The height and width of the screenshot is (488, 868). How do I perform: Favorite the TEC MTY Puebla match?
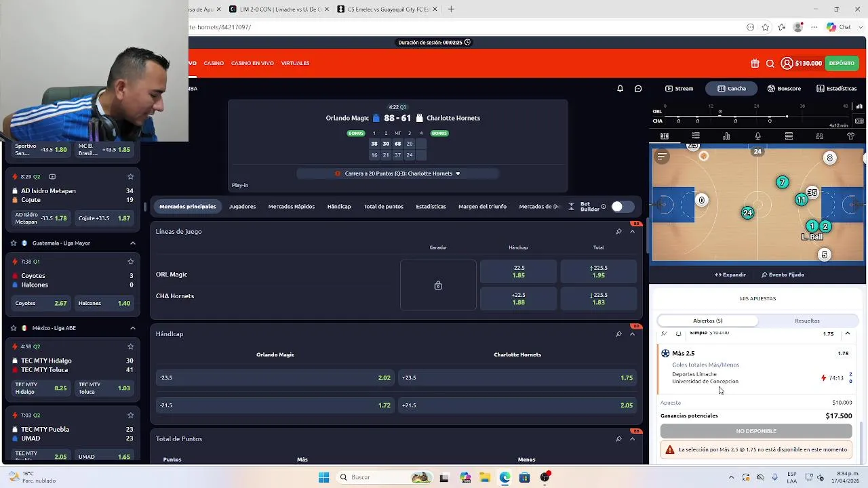pyautogui.click(x=131, y=415)
